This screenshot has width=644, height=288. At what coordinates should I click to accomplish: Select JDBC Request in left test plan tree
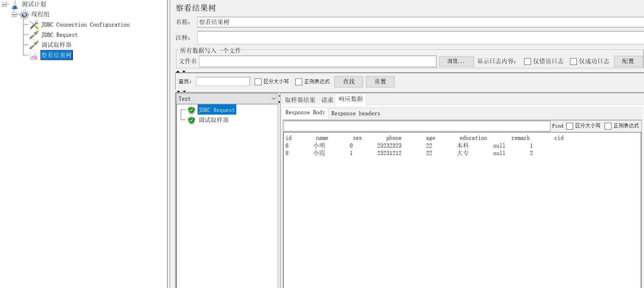59,35
